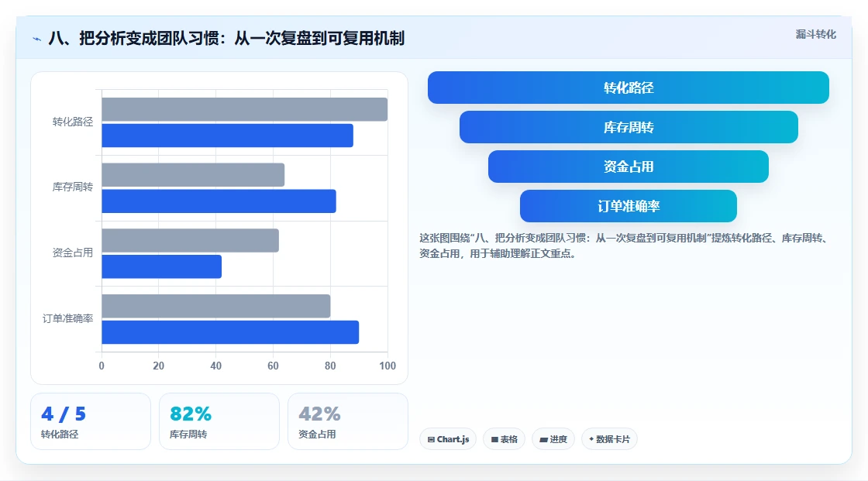Click the gray bar for 资金占用
Image resolution: width=868 pixels, height=481 pixels.
191,240
